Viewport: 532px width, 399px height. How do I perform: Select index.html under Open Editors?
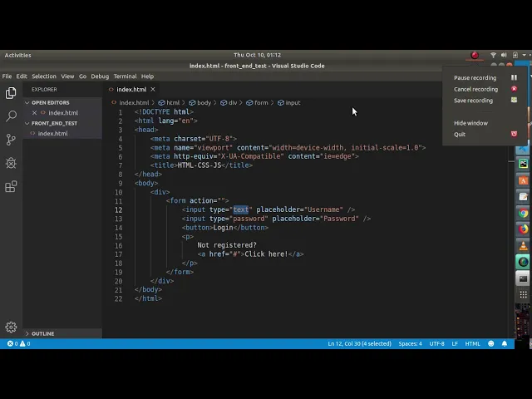tap(62, 113)
